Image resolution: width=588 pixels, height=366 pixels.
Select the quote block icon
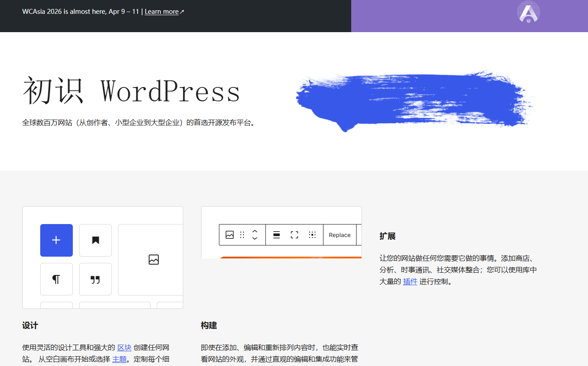95,279
